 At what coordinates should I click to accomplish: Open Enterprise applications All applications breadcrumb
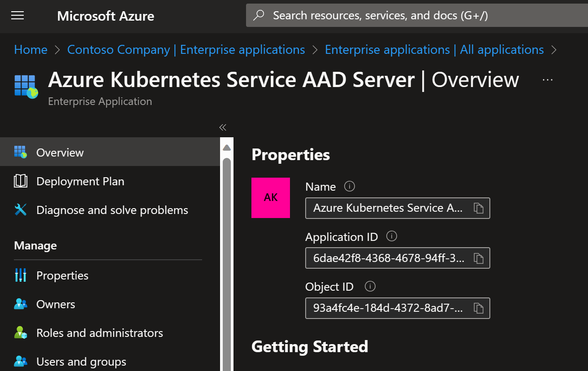(434, 49)
